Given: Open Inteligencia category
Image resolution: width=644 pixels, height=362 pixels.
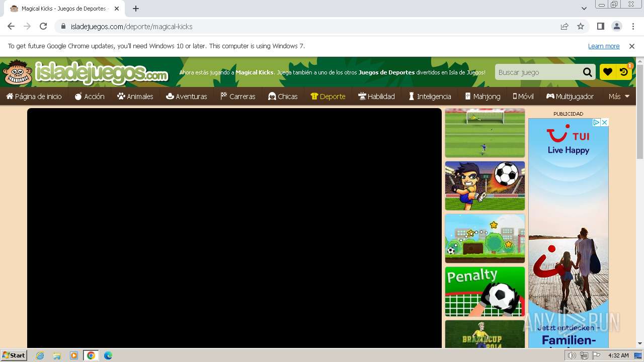Looking at the screenshot, I should (430, 96).
